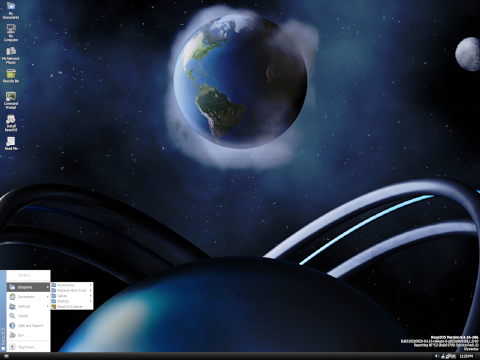480x360 pixels.
Task: Launch ReactOS Explorer from Programs submenu
Action: tap(72, 306)
